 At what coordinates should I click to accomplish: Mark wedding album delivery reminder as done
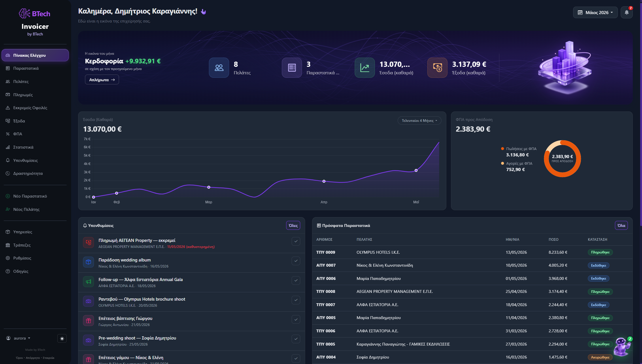296,261
